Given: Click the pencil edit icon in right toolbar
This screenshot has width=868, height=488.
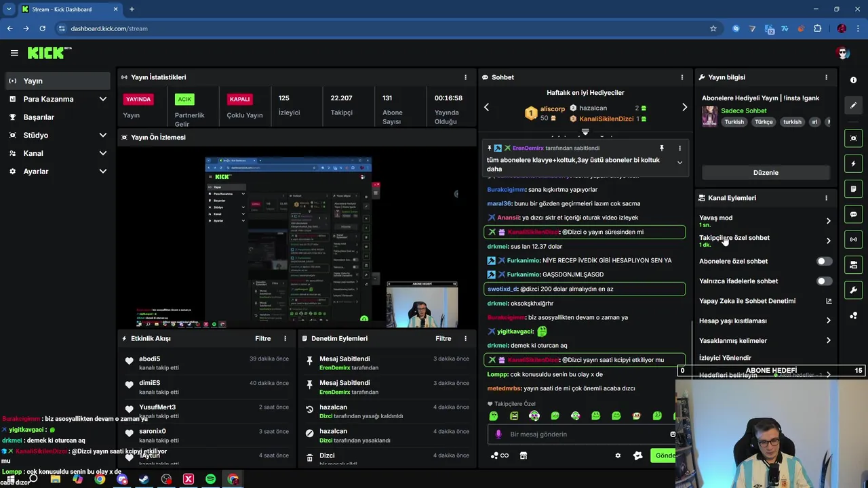Looking at the screenshot, I should pos(853,106).
